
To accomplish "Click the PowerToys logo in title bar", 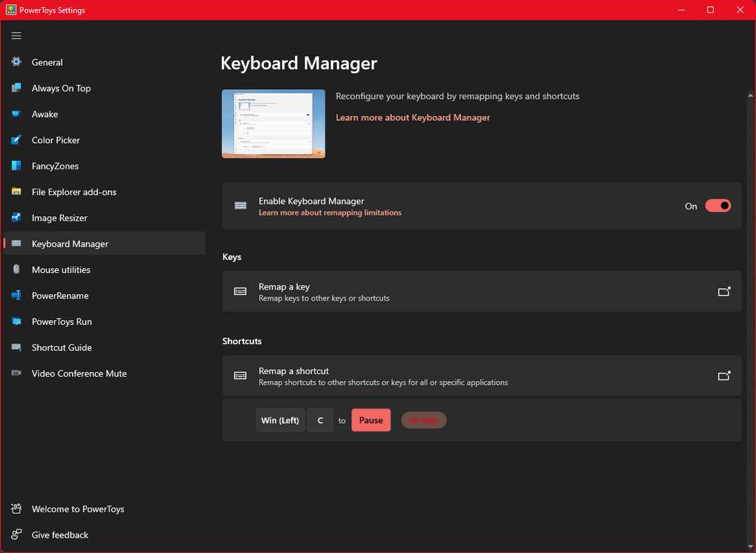I will [x=10, y=10].
